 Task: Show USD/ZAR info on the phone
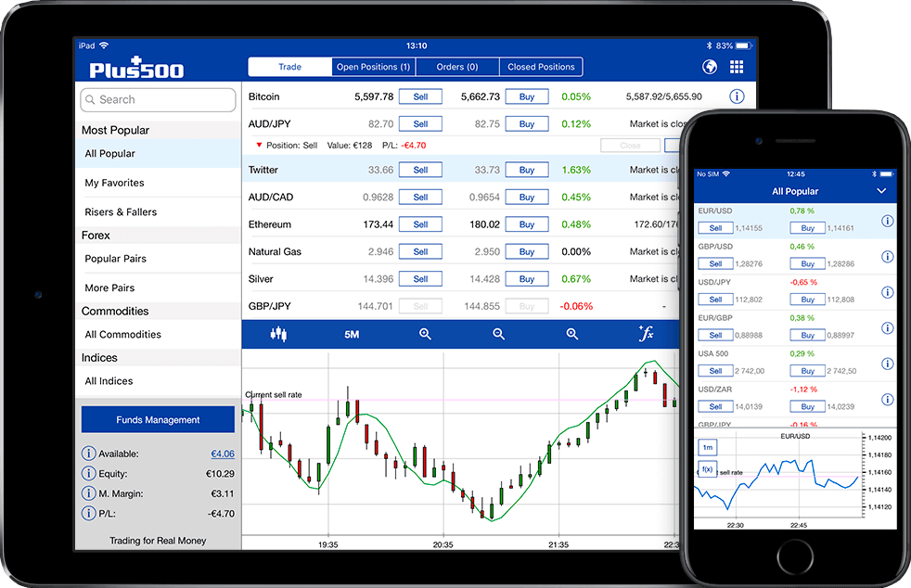point(887,399)
